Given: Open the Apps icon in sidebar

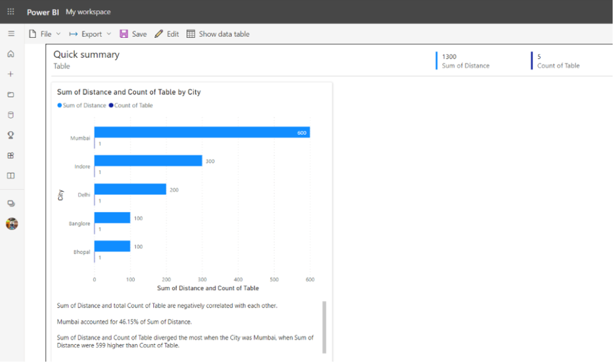Looking at the screenshot, I should click(x=11, y=156).
